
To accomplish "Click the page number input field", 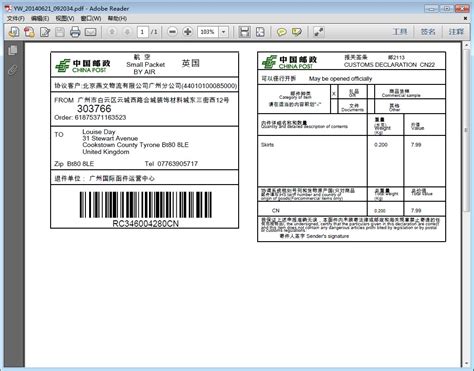I will [143, 32].
